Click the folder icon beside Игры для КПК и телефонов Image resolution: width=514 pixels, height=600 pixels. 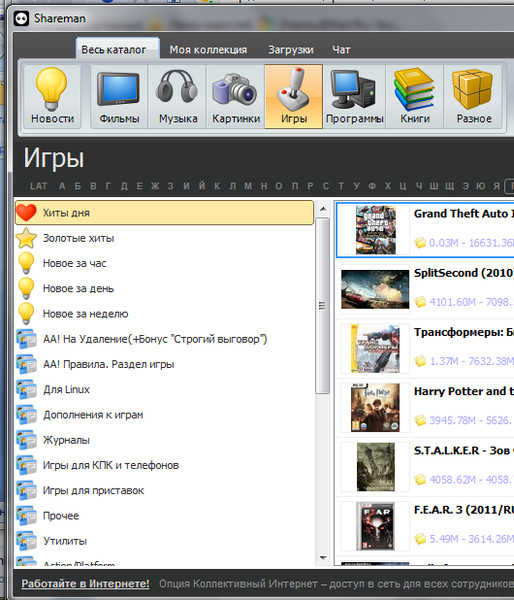pyautogui.click(x=26, y=465)
